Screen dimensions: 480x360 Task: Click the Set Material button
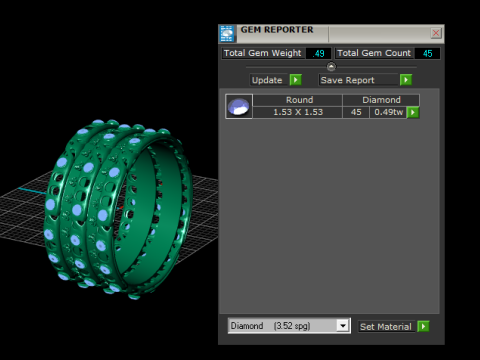(387, 327)
